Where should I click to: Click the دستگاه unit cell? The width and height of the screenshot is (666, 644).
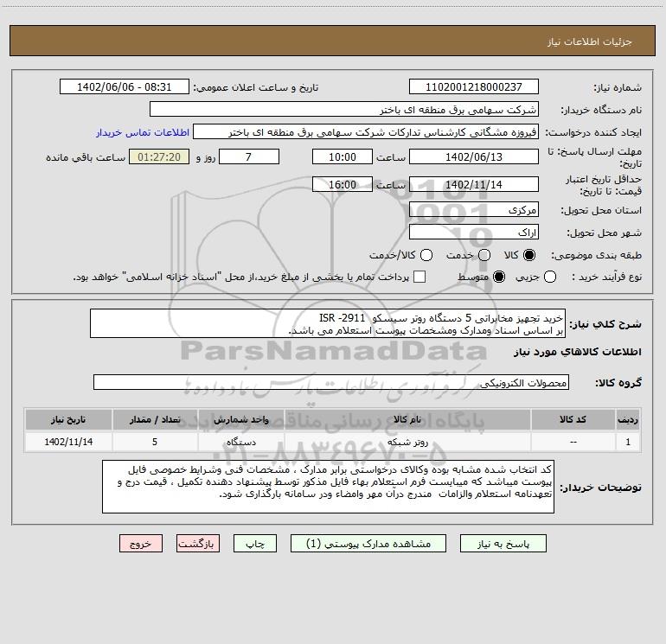pos(240,442)
